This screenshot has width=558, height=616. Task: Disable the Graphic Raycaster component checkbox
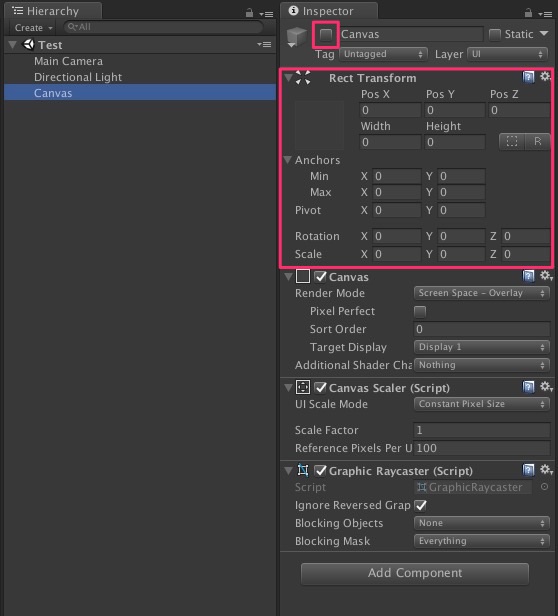[x=320, y=470]
